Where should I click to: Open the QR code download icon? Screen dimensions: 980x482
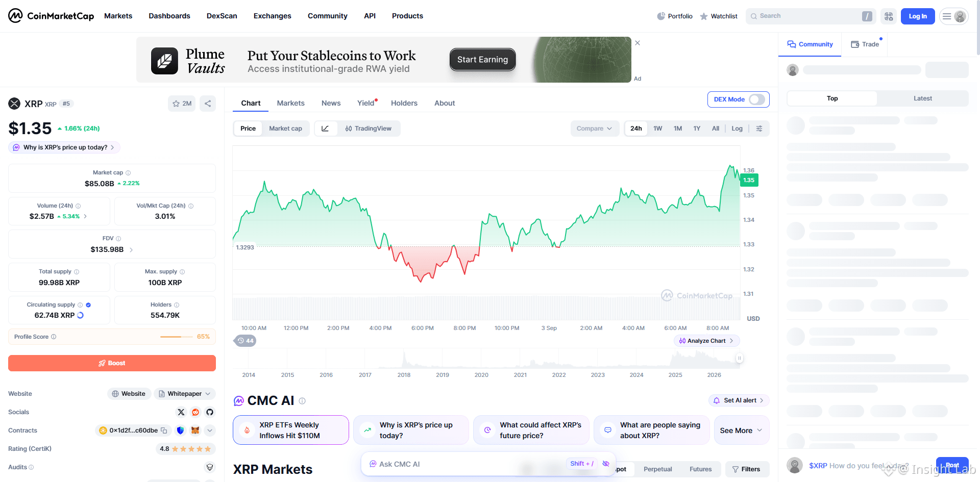pyautogui.click(x=889, y=16)
